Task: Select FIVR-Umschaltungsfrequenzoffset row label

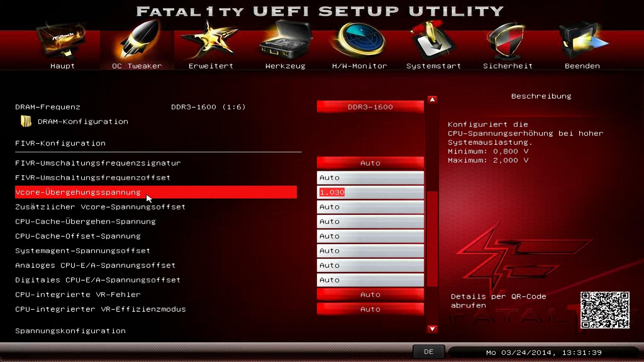Action: coord(93,177)
